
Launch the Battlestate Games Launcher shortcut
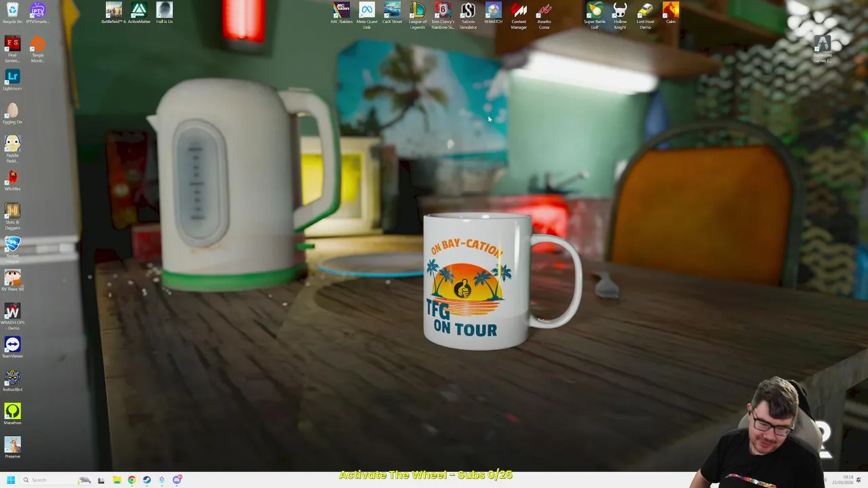point(822,50)
